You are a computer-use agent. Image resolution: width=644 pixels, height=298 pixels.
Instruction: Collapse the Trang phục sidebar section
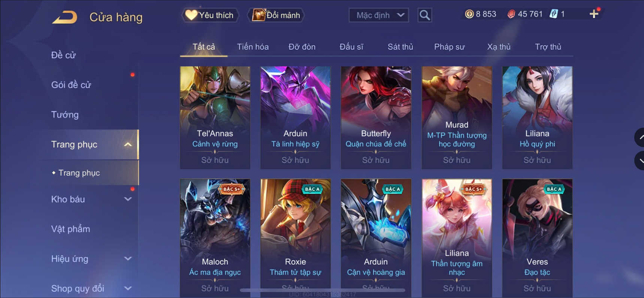point(128,145)
